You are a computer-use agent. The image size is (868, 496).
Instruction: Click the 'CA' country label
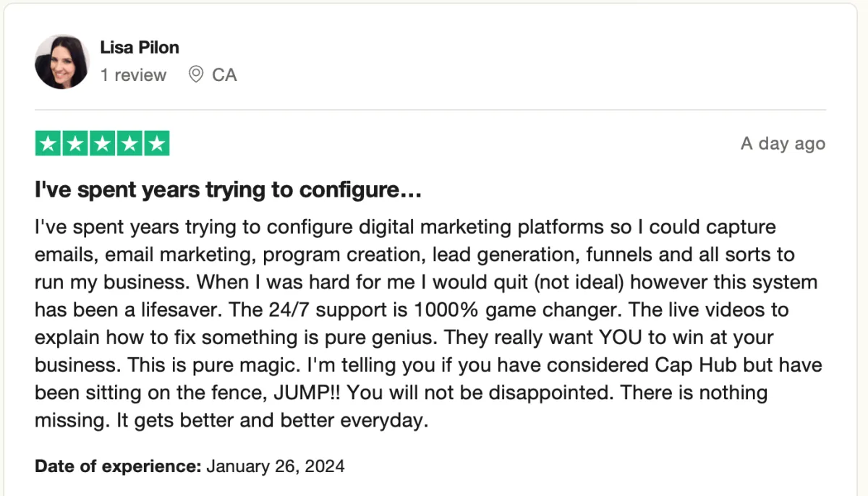click(224, 75)
